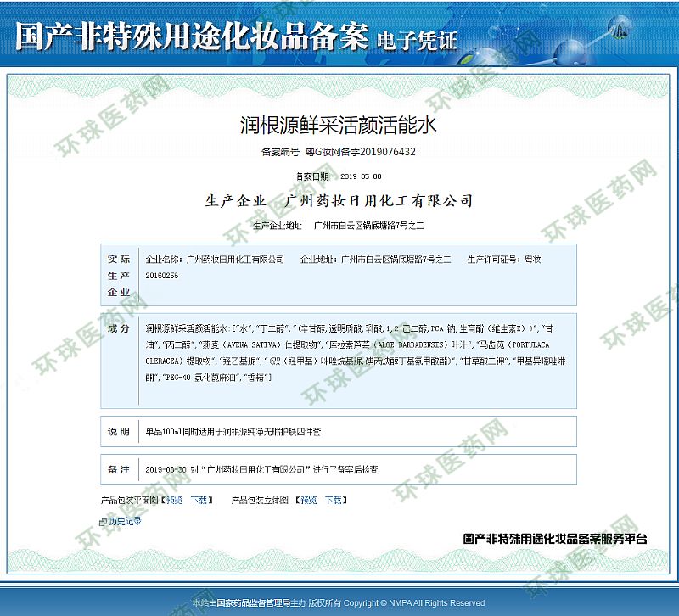Click the bold 生产企业 company heading
This screenshot has height=616, width=679.
tap(339, 201)
